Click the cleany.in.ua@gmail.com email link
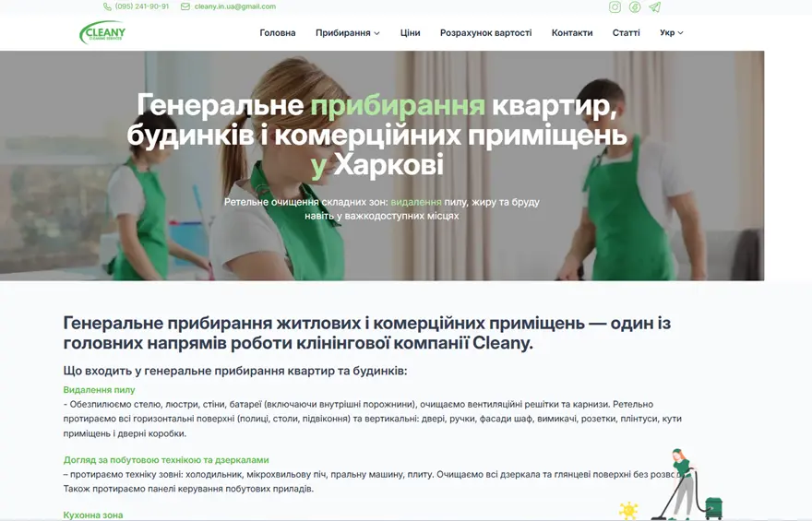812x521 pixels. [x=234, y=6]
